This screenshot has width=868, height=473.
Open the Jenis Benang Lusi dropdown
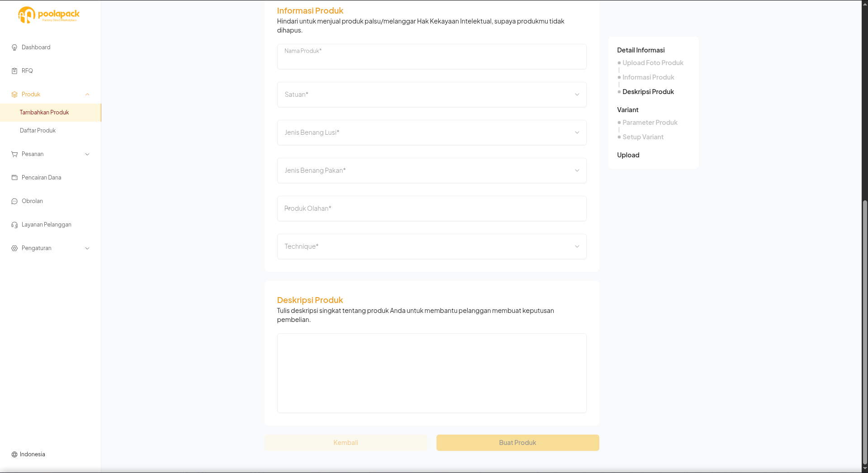432,132
